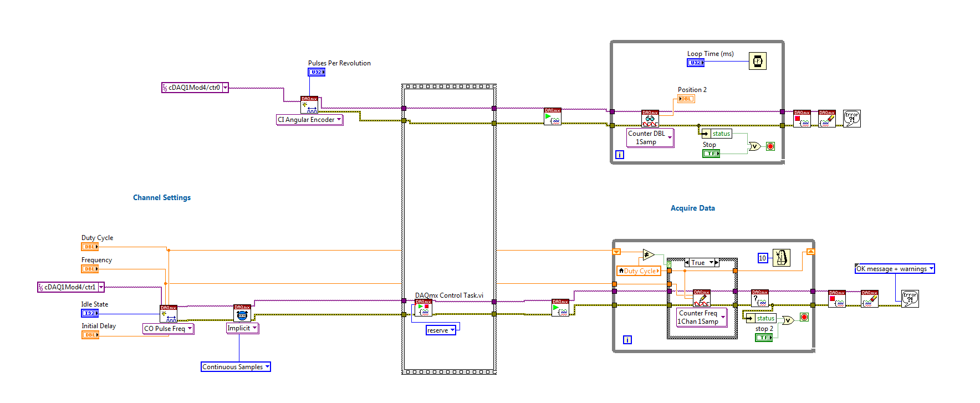Screen dimensions: 980x403
Task: Click the Idle State I32 terminal
Action: [90, 313]
